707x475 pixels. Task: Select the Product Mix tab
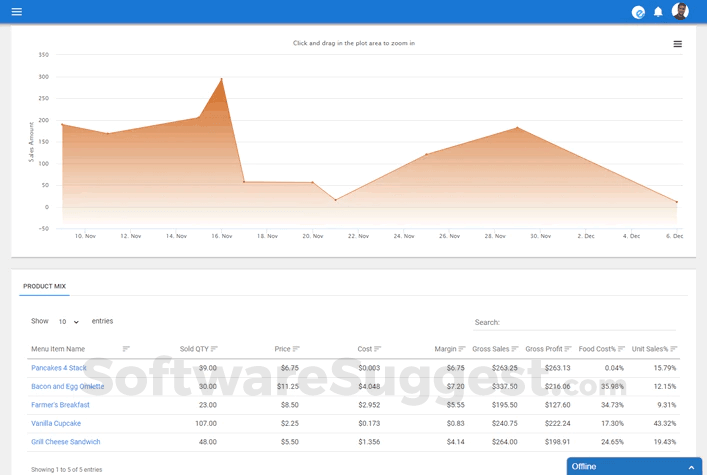point(44,286)
